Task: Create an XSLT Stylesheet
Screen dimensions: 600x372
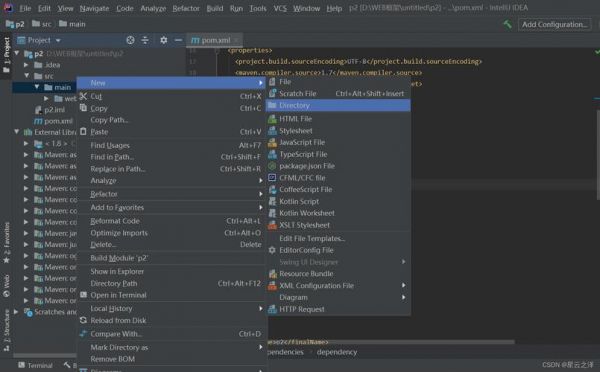Action: 338,225
